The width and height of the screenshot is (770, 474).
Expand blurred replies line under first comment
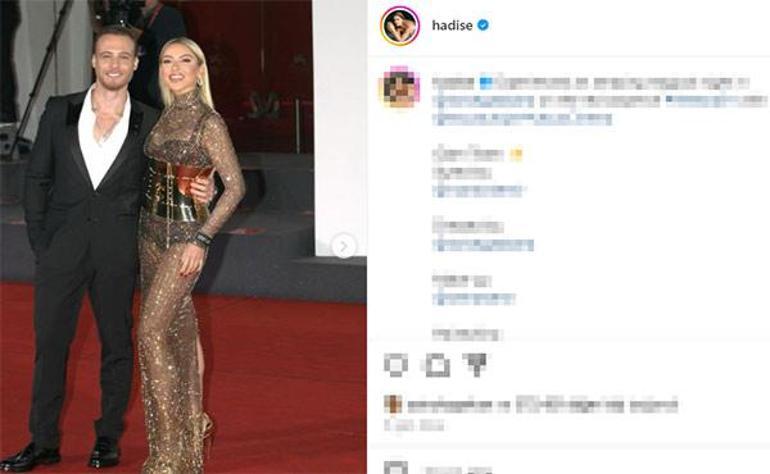(478, 191)
